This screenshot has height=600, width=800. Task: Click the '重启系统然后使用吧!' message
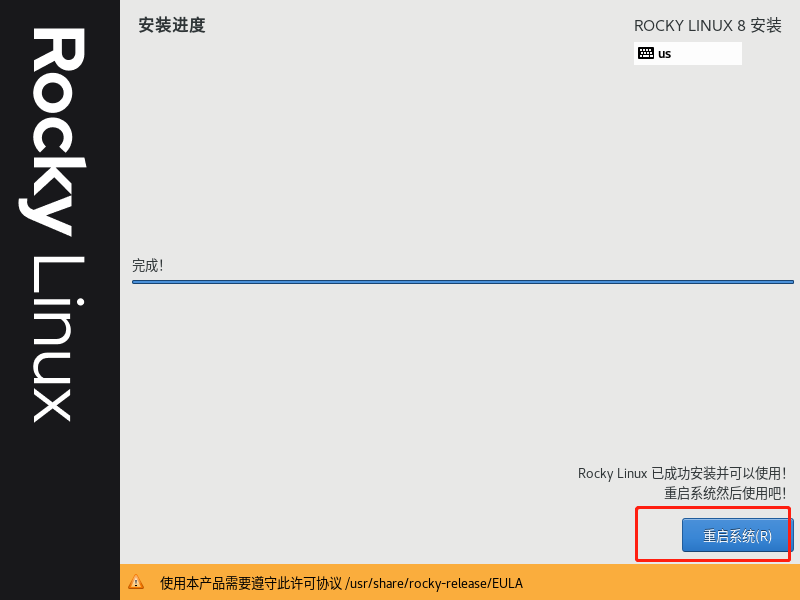tap(725, 493)
